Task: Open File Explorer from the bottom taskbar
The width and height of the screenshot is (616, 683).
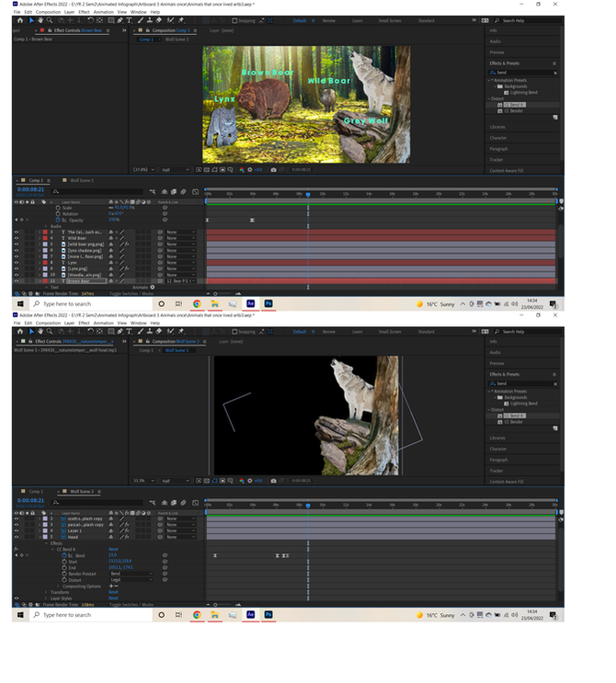Action: click(x=215, y=615)
